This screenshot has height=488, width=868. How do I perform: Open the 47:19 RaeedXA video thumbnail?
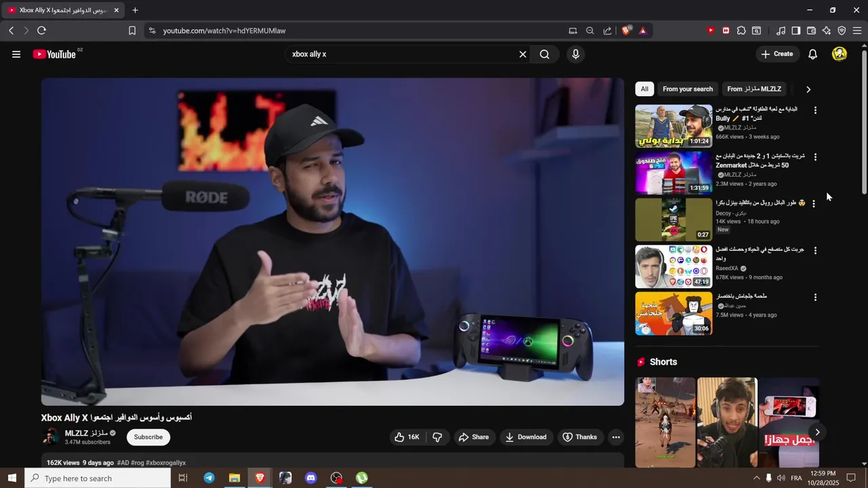pyautogui.click(x=673, y=266)
